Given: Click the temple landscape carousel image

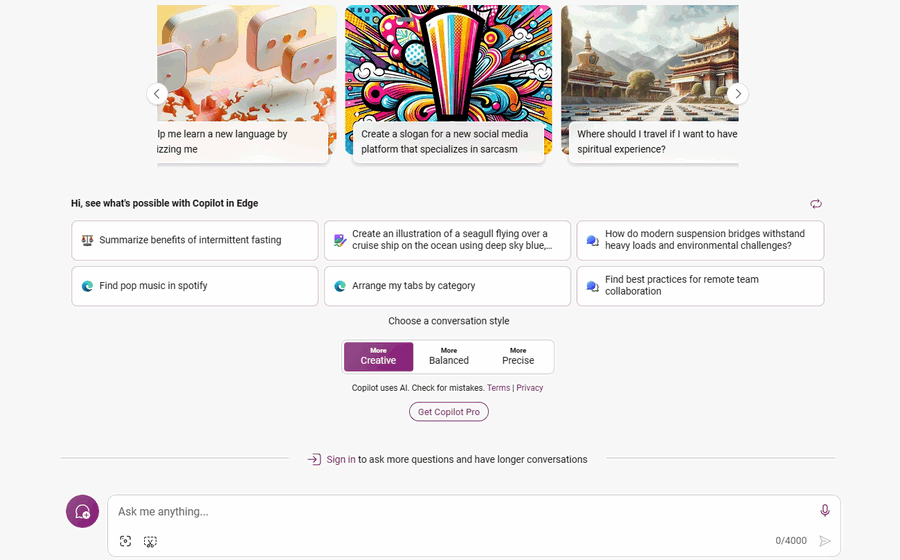Looking at the screenshot, I should (650, 63).
